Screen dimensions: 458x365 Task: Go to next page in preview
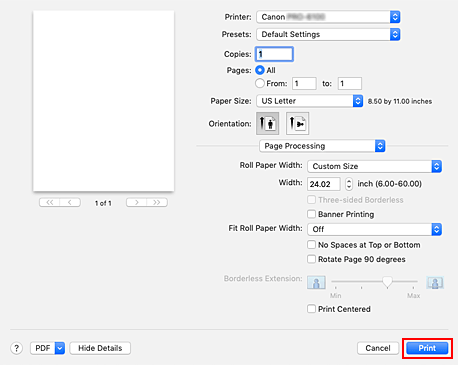(136, 202)
